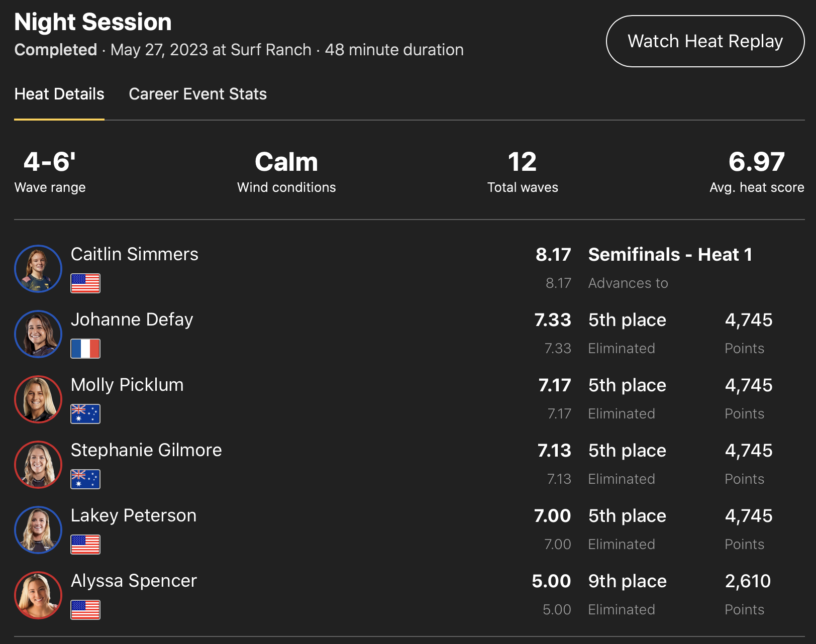Click the France flag under Johanne Defay
Viewport: 816px width, 644px height.
pos(85,349)
